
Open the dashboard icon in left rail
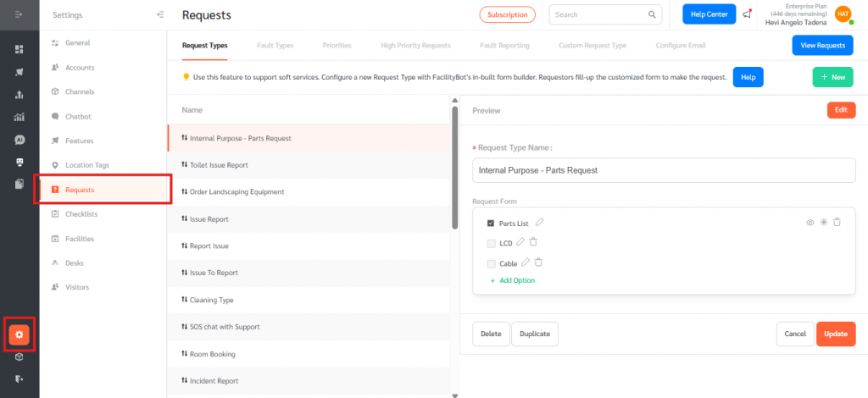19,49
